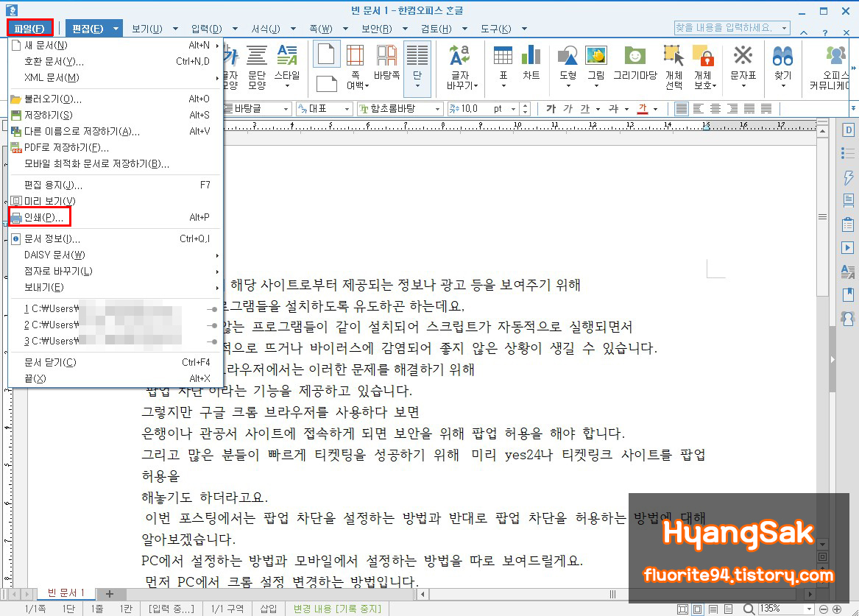Open the 쪽 여백 page margin tool
The image size is (859, 616).
tap(356, 67)
